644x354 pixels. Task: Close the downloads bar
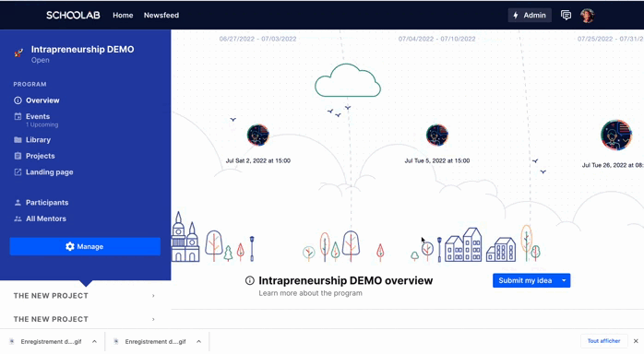tap(636, 341)
